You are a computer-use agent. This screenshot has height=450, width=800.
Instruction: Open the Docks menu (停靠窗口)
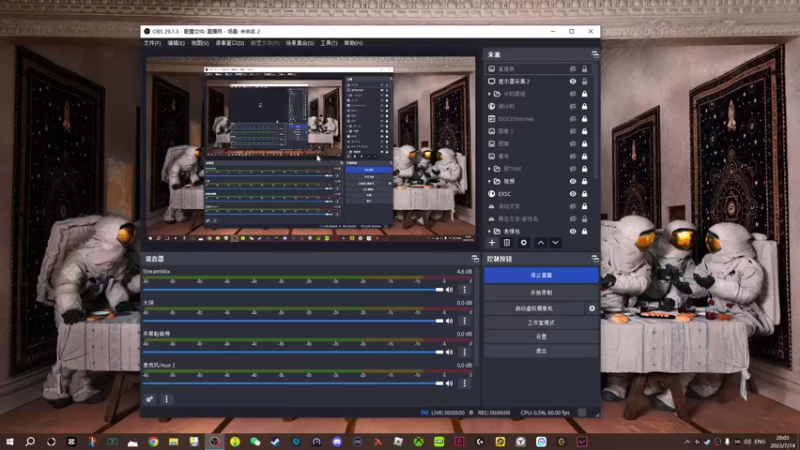230,43
